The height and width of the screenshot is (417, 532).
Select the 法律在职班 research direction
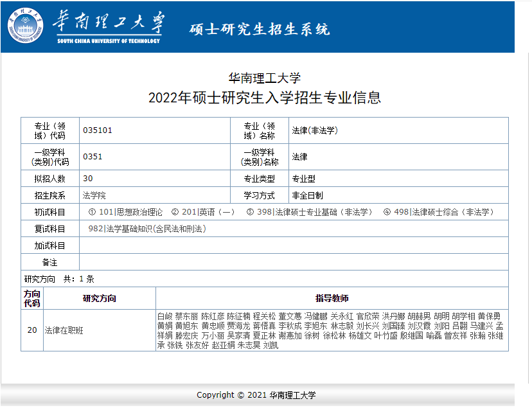click(x=64, y=330)
